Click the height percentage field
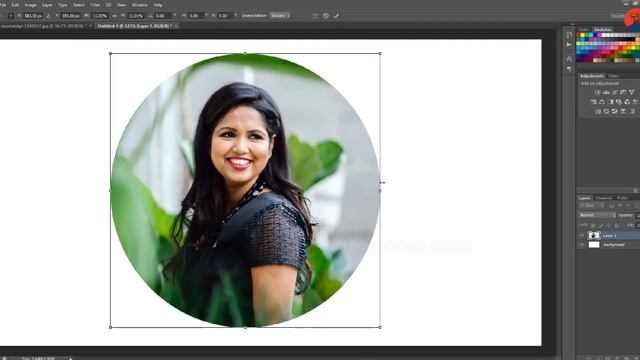This screenshot has width=640, height=360. (x=136, y=16)
